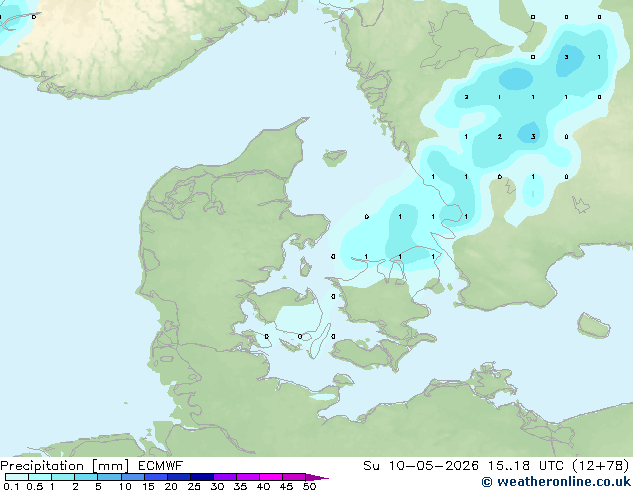Select the 2–5 mm legend color swatch
The image size is (634, 490).
[86, 477]
